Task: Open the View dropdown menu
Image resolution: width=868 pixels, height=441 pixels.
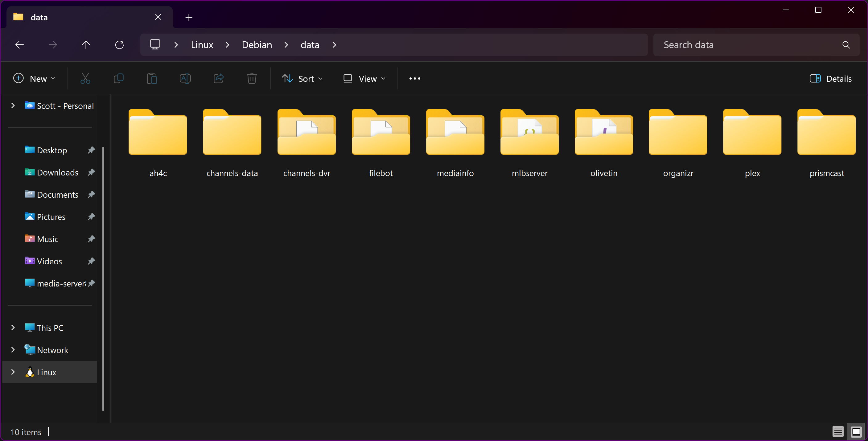Action: click(364, 79)
